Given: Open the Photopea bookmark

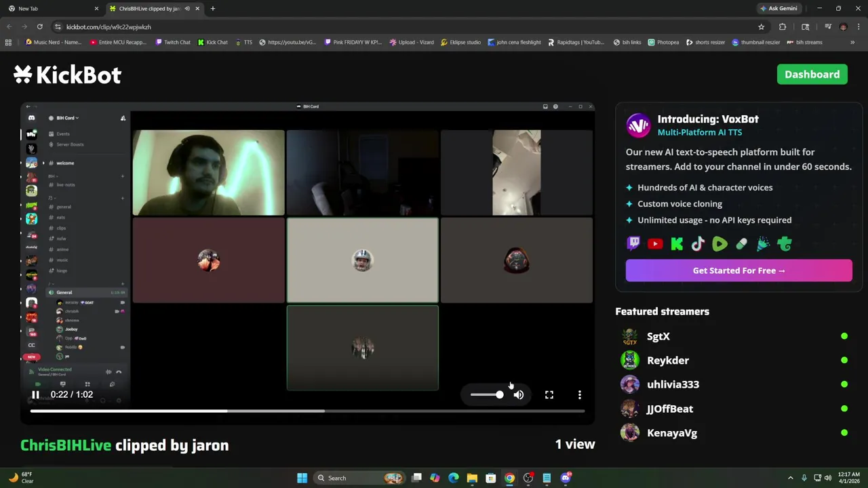Looking at the screenshot, I should 663,42.
